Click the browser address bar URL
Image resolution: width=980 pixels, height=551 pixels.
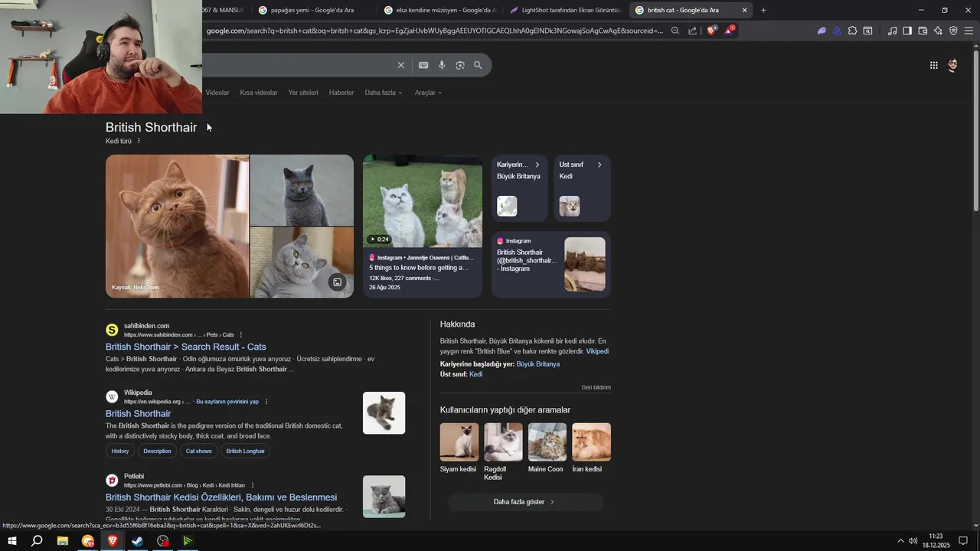click(x=434, y=31)
